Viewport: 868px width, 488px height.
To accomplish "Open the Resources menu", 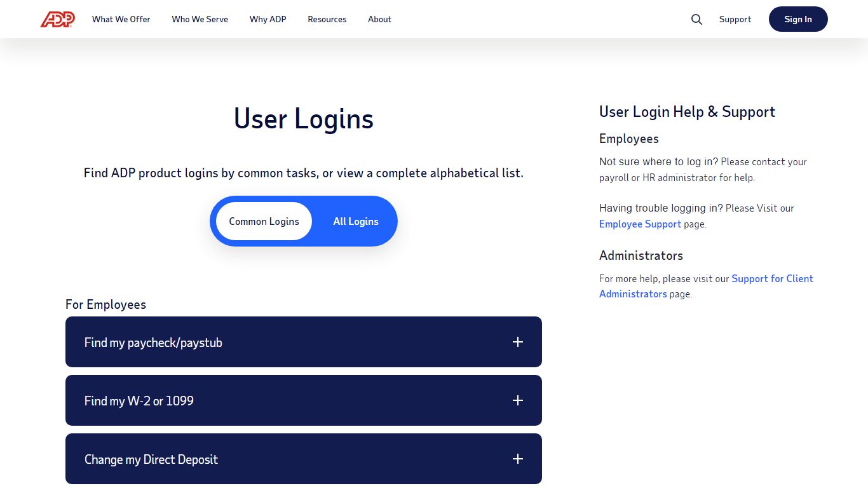I will 327,19.
